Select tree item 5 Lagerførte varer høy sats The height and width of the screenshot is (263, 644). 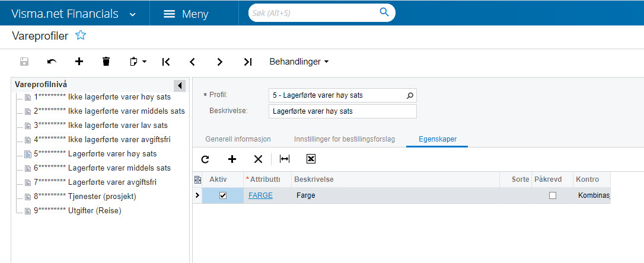pos(95,154)
